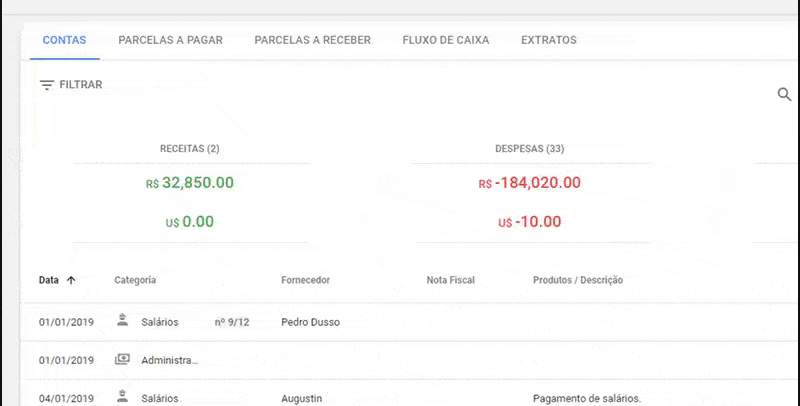
Task: Click the money icon beside Administra…
Action: click(x=123, y=359)
